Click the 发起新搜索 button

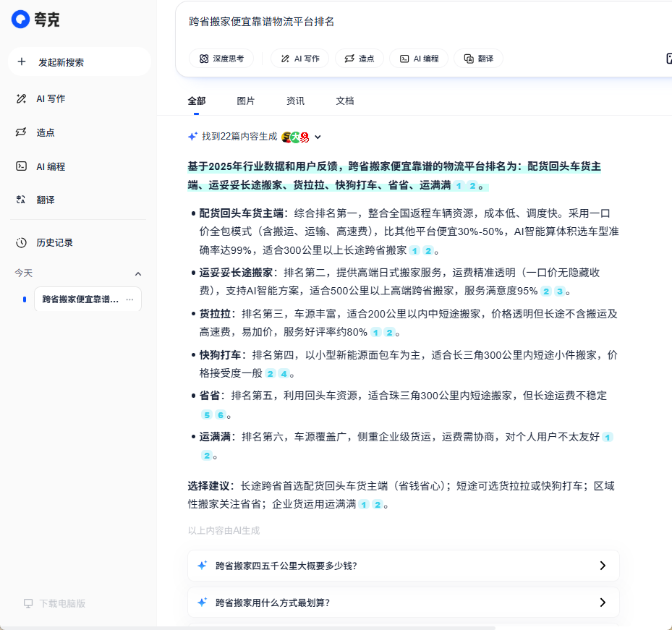pyautogui.click(x=80, y=61)
